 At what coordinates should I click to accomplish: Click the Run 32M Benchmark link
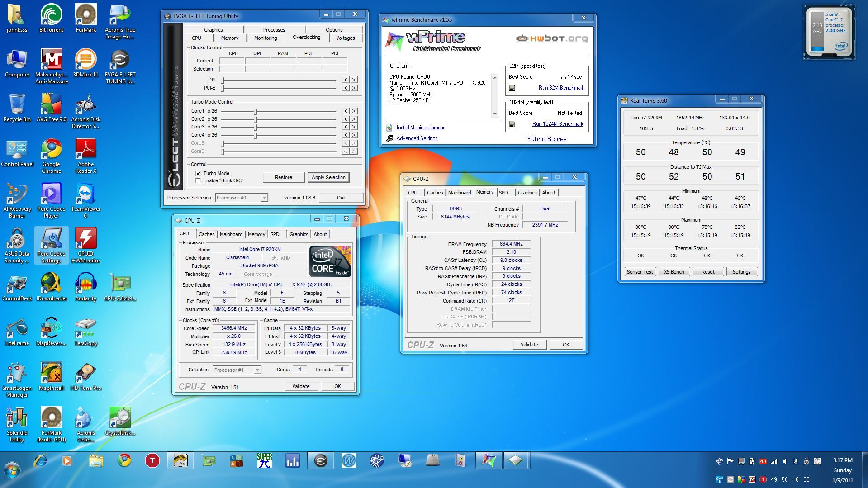[561, 88]
